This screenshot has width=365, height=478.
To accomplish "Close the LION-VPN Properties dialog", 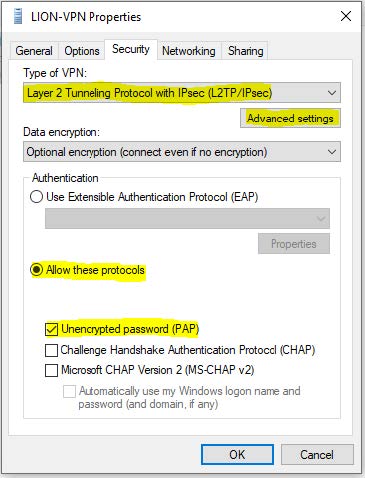I will (346, 16).
